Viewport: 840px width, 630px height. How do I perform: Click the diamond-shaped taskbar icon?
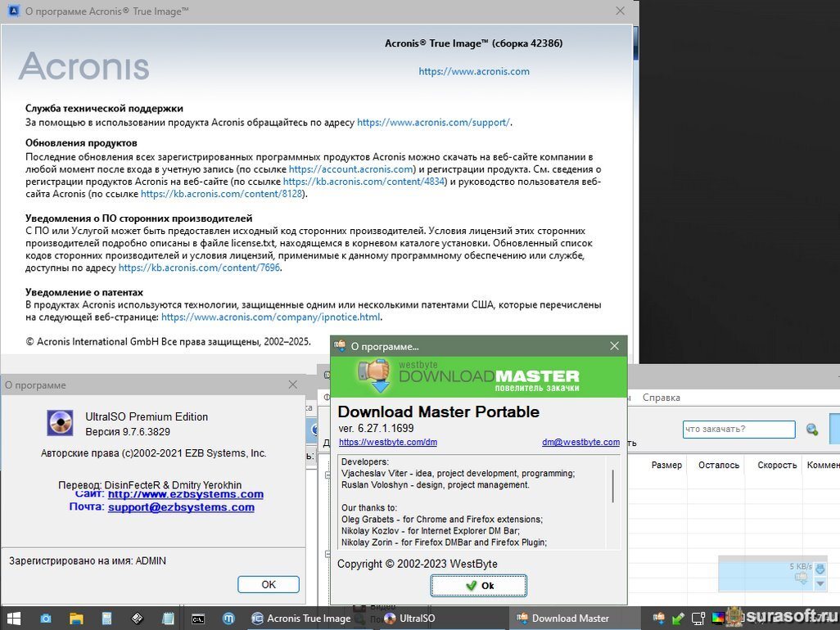click(138, 619)
